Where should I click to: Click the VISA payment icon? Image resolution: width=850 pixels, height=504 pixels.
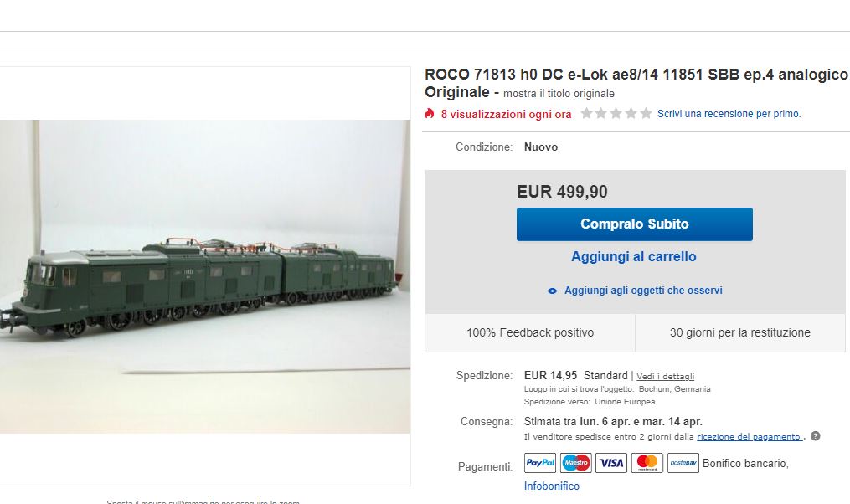coord(611,463)
